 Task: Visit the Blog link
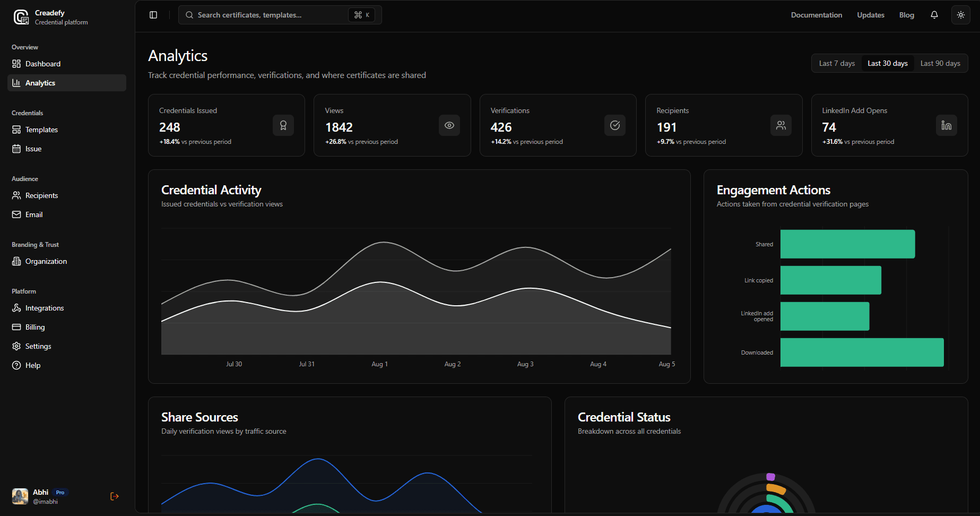tap(907, 15)
